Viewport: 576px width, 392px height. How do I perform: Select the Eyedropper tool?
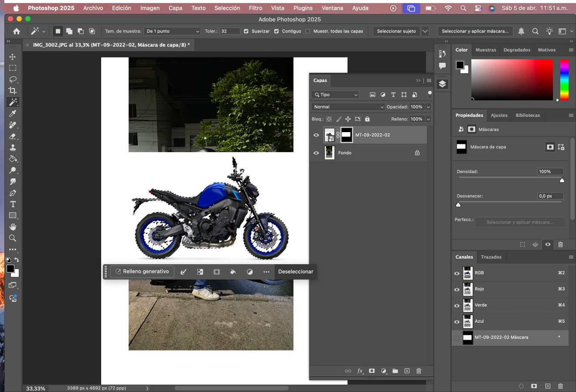point(13,113)
